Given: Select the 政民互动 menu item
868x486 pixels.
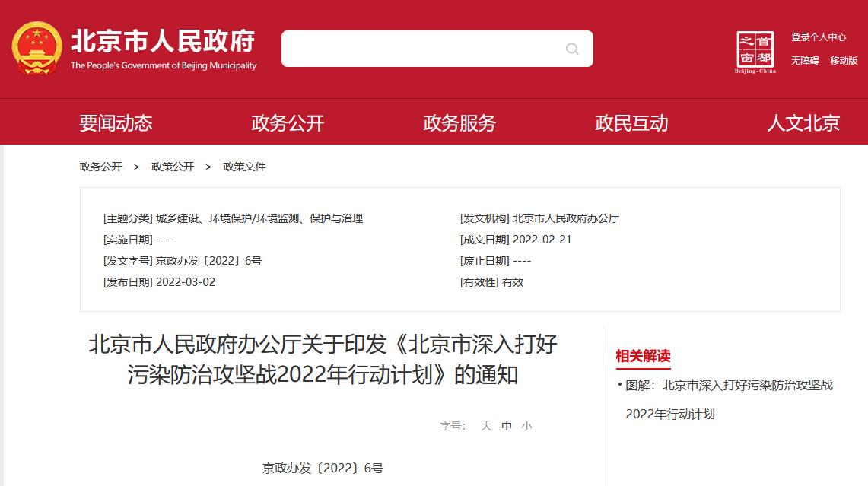Looking at the screenshot, I should 631,123.
